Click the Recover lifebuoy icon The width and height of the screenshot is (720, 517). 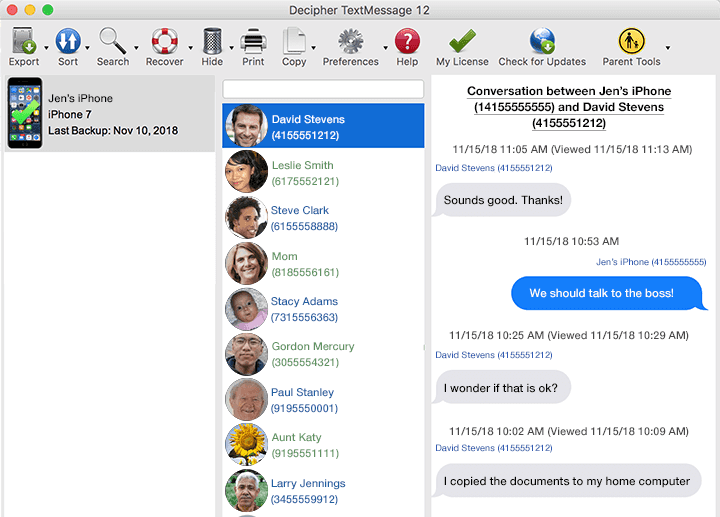point(164,42)
